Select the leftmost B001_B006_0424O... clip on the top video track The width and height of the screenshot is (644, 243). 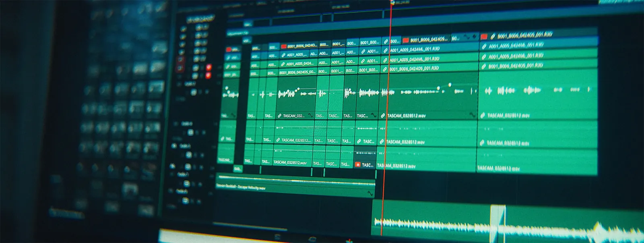[x=298, y=46]
